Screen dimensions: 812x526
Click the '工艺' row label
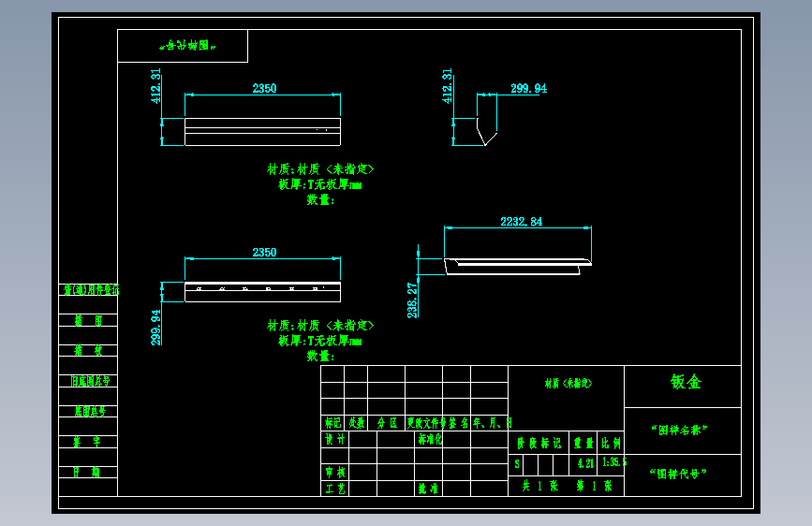click(x=335, y=489)
